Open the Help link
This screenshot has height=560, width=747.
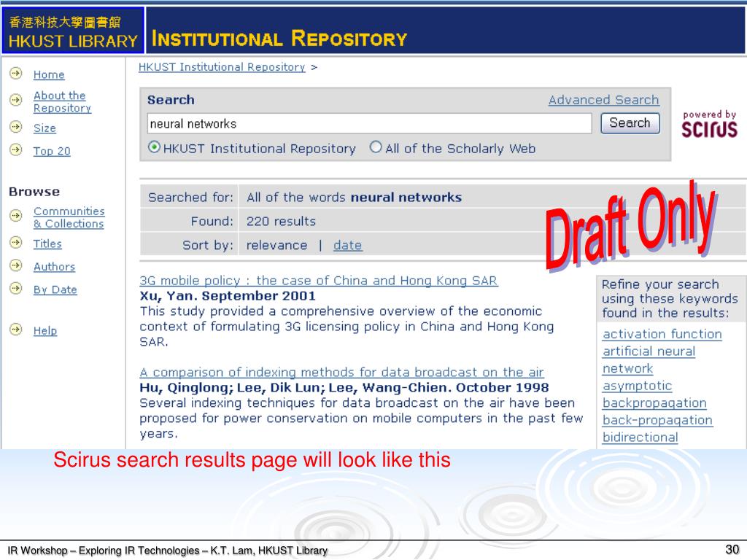click(x=45, y=330)
